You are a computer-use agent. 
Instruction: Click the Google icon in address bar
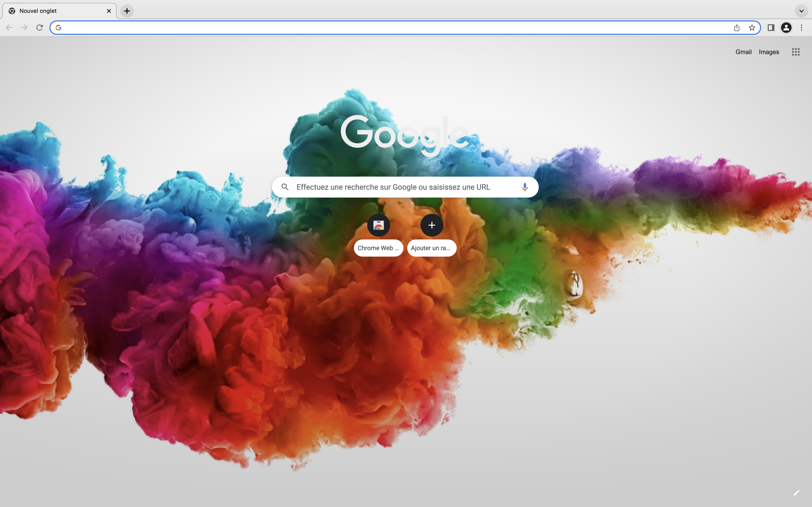click(58, 28)
